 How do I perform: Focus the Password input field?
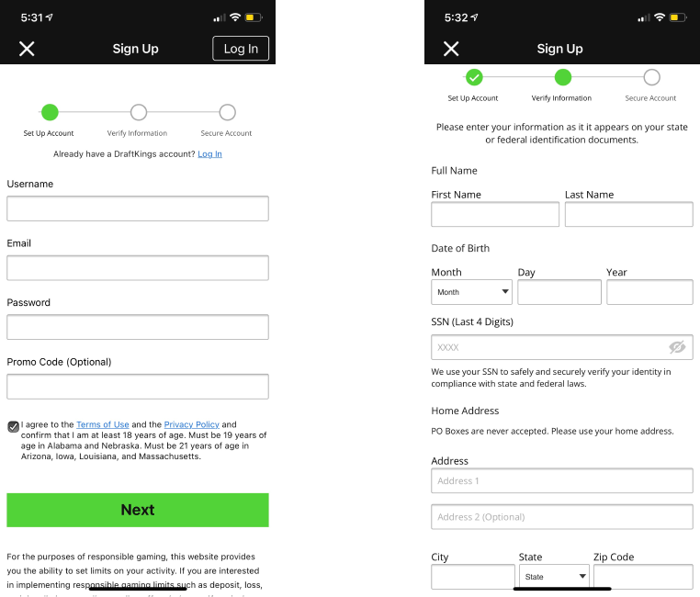click(x=138, y=327)
